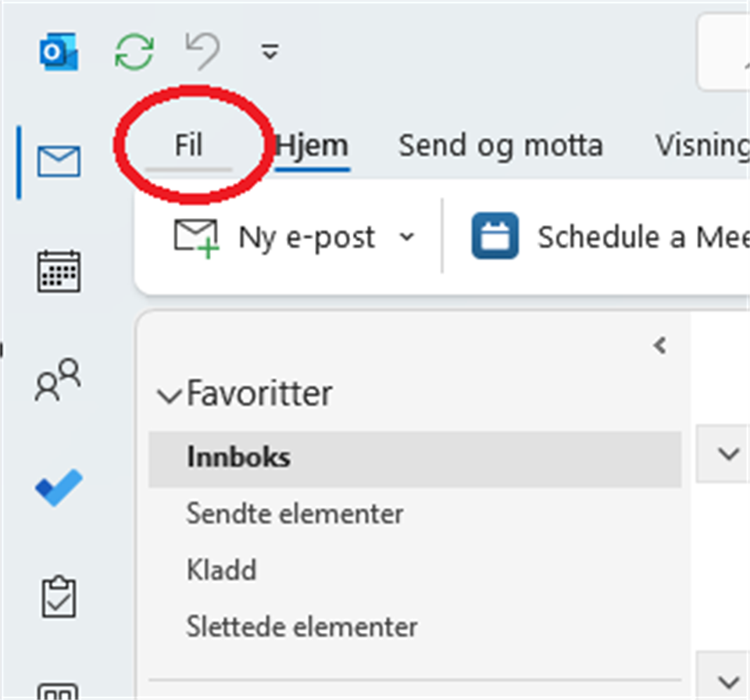
Task: Click the Outlook logo icon
Action: pyautogui.click(x=59, y=52)
